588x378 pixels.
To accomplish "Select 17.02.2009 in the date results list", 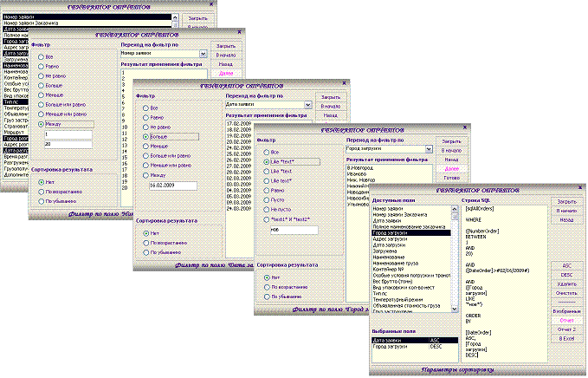I will click(239, 123).
